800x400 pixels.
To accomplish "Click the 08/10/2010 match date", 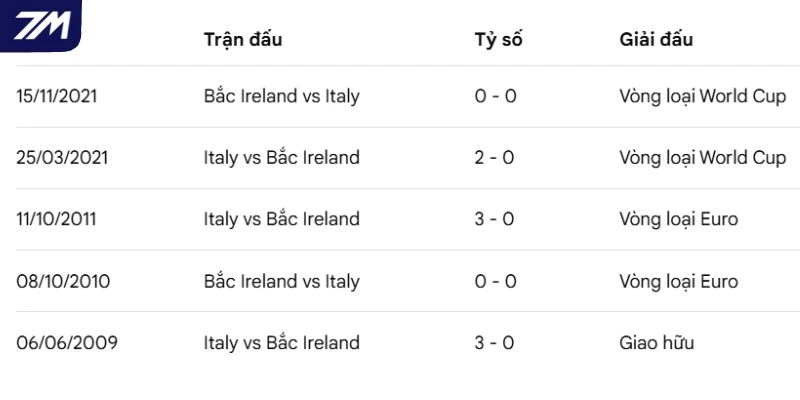I will pyautogui.click(x=63, y=281).
